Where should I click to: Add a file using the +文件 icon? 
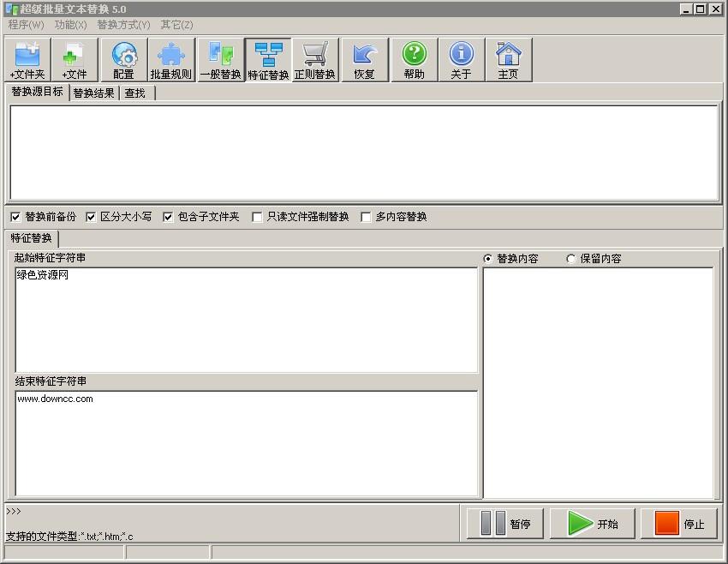[75, 58]
